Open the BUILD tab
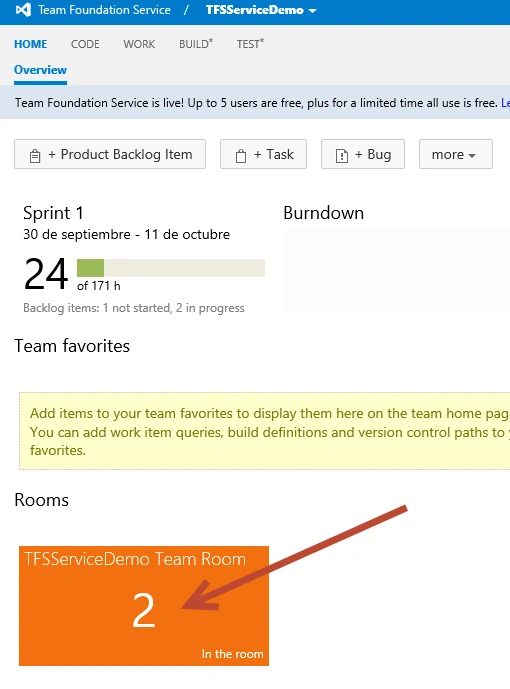This screenshot has height=689, width=510. (196, 44)
